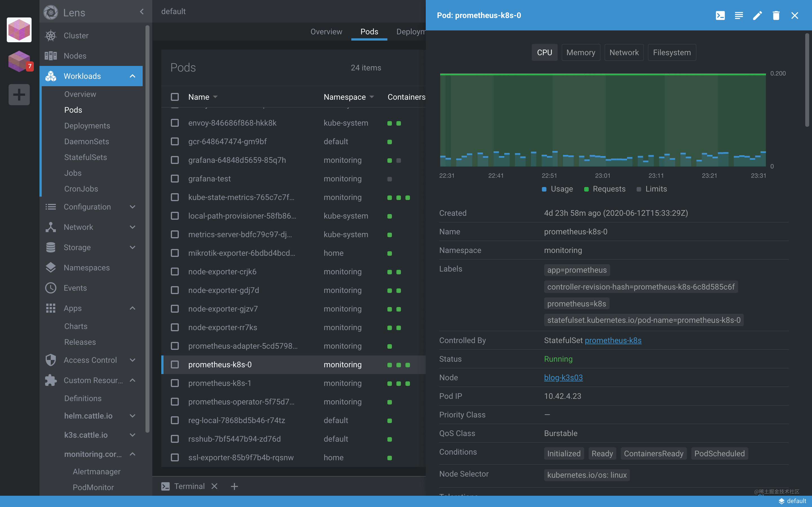Click the edit/pencil icon for pod
The height and width of the screenshot is (507, 812).
coord(757,15)
